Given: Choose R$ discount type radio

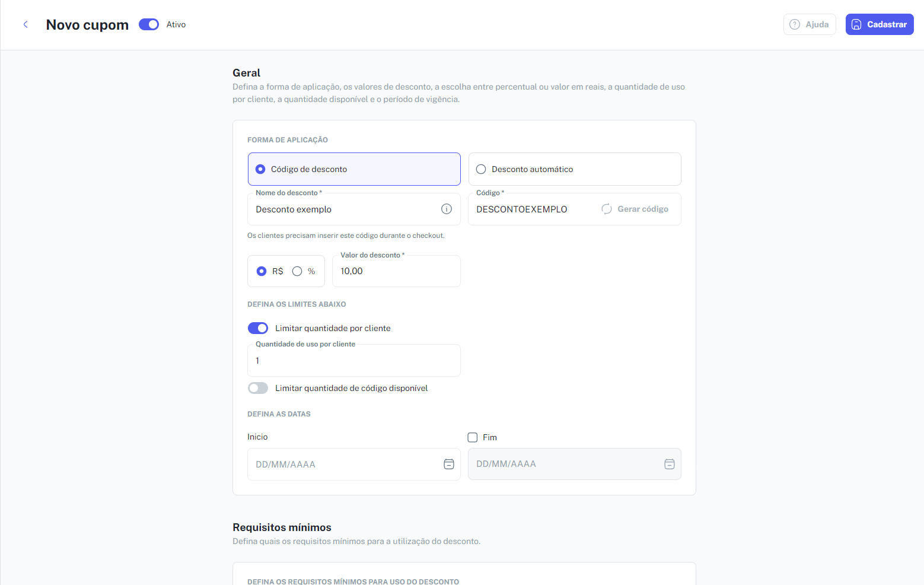Looking at the screenshot, I should tap(262, 271).
